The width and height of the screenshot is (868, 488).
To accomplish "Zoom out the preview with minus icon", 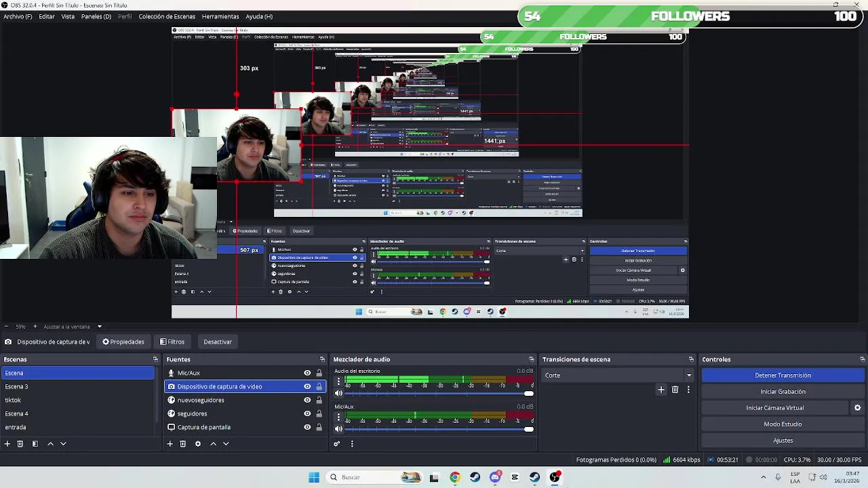I will click(6, 327).
